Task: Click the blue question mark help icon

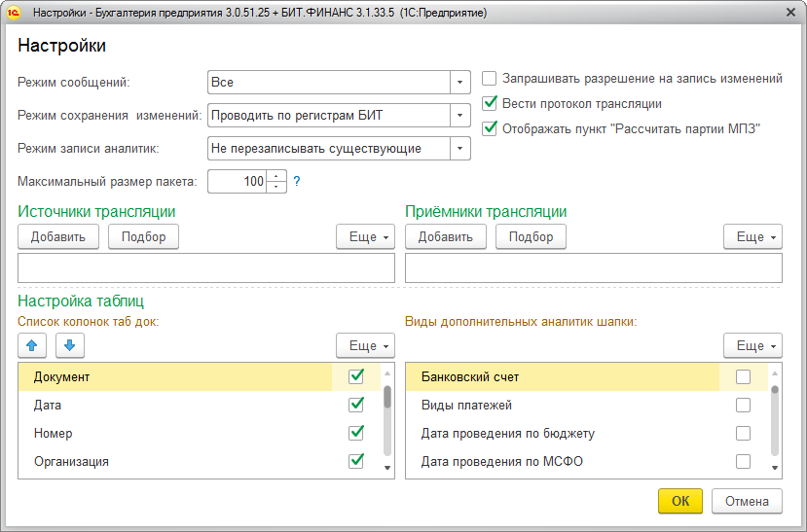Action: [x=297, y=181]
